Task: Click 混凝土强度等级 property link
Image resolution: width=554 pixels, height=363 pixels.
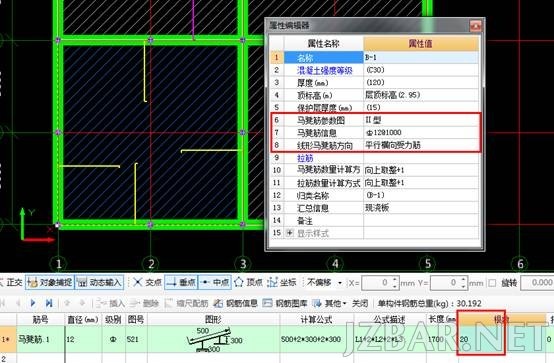Action: 324,70
